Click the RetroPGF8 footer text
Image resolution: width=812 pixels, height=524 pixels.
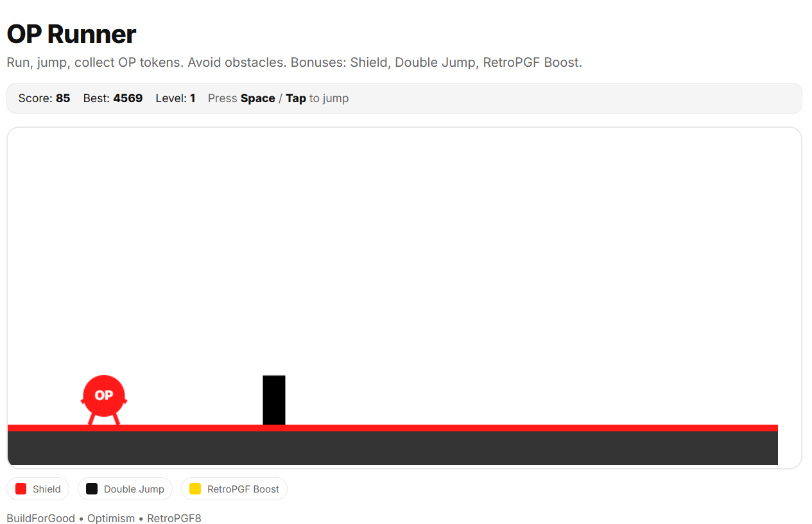point(174,518)
